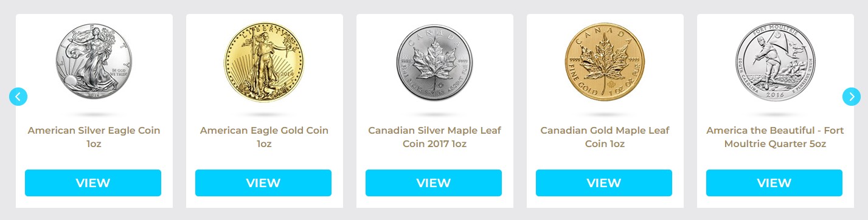Viewport: 868px width, 220px height.
Task: Go to previous products with left arrow
Action: 18,96
